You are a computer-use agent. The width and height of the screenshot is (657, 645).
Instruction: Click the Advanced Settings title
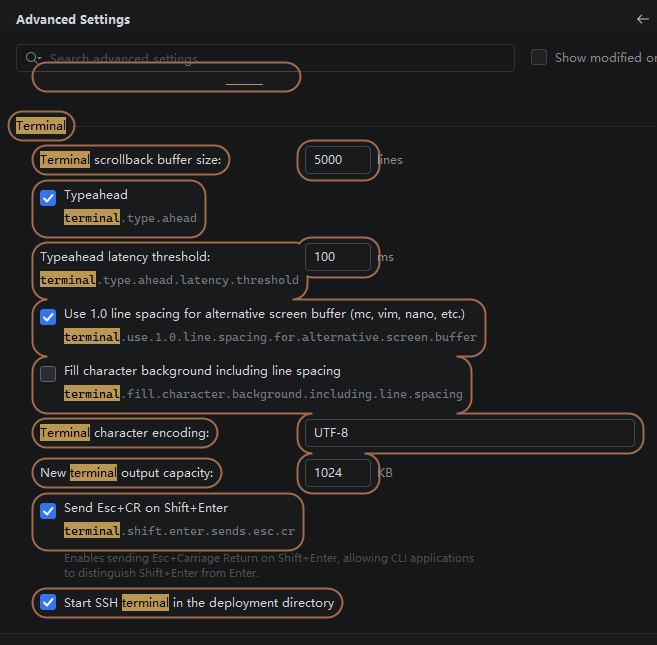pyautogui.click(x=73, y=20)
